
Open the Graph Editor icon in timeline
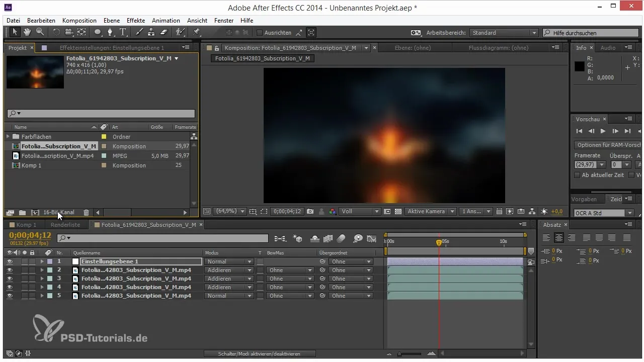[x=372, y=238]
